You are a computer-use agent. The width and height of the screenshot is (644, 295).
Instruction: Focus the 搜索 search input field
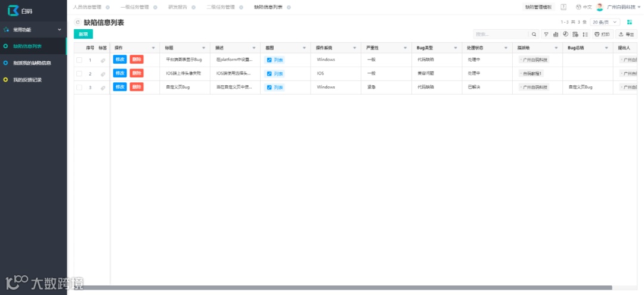point(501,35)
